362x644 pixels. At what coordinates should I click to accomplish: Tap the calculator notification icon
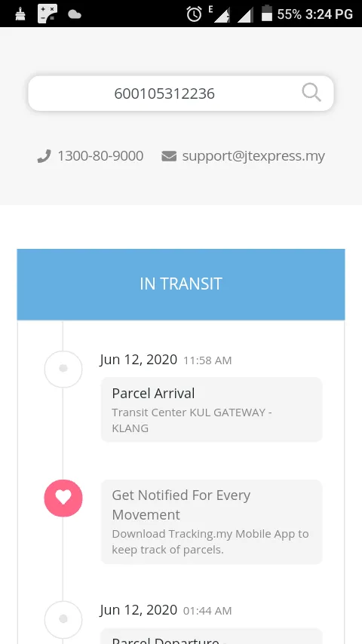(x=48, y=14)
